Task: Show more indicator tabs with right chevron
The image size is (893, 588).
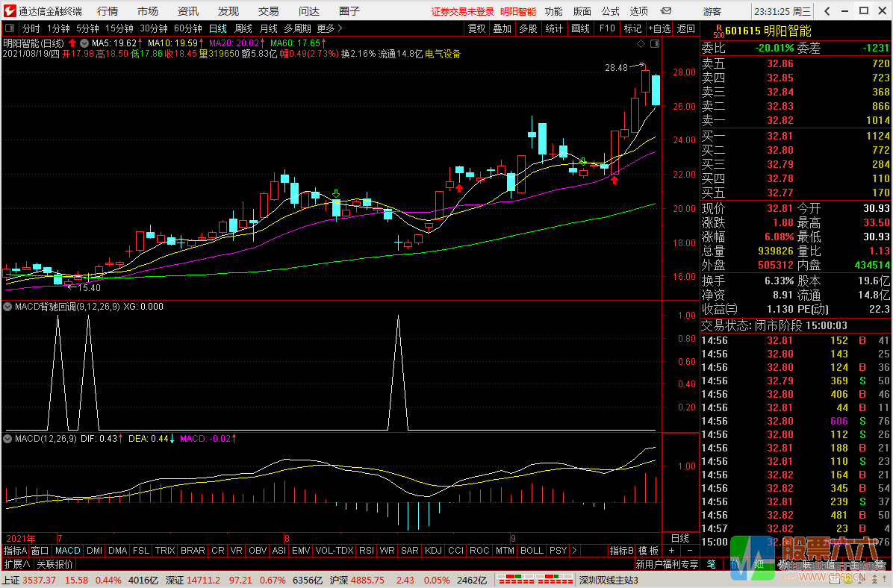Action: (x=574, y=551)
